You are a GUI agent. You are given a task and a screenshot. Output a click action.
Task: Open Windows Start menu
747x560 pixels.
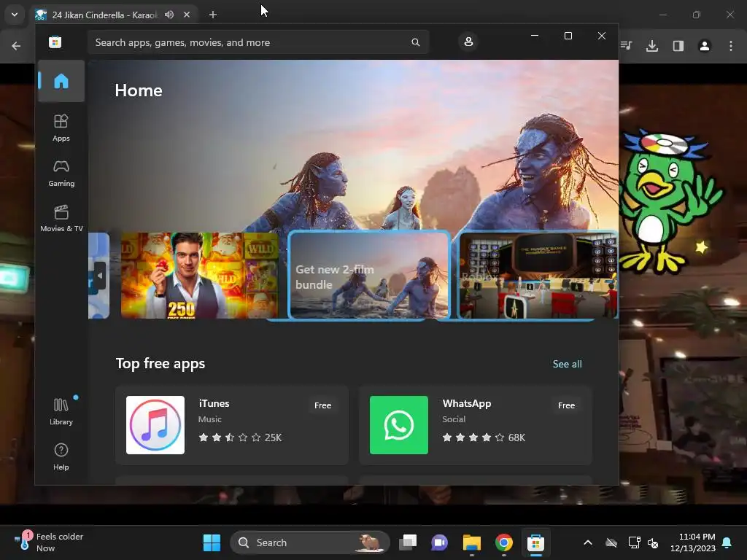pyautogui.click(x=212, y=542)
